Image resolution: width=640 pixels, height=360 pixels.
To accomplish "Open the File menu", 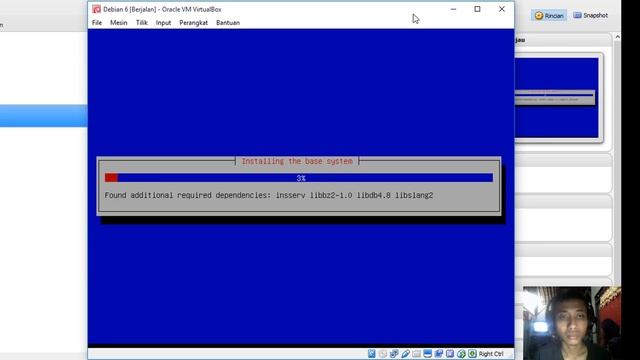I will click(97, 23).
